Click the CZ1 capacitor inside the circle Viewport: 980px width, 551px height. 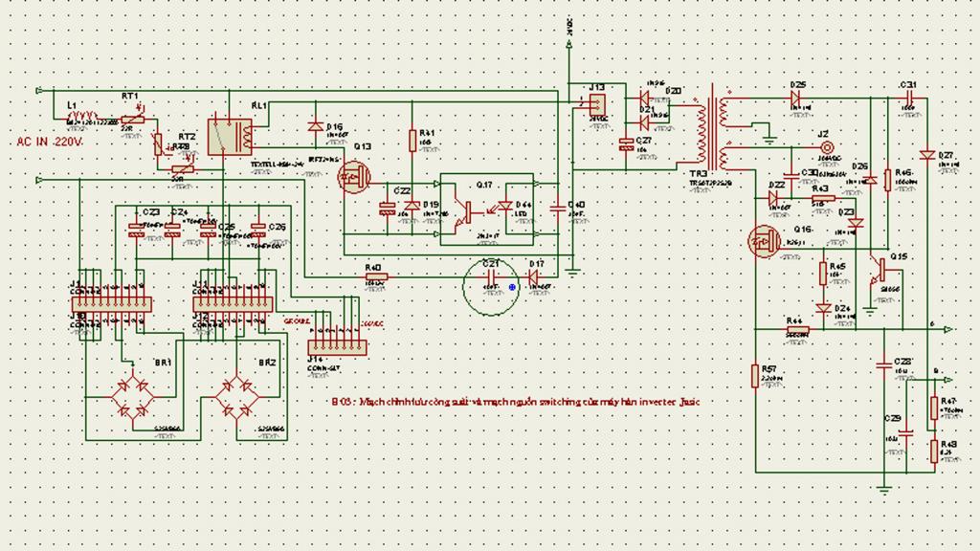(x=491, y=276)
